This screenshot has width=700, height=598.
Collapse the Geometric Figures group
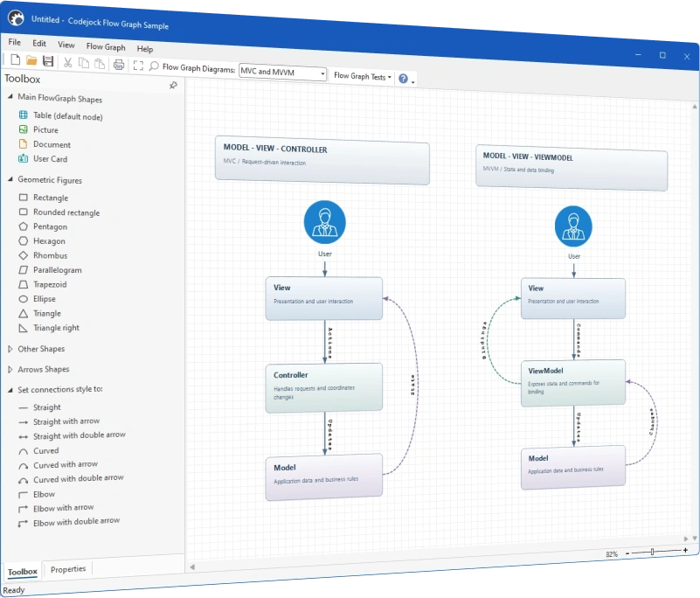pos(10,179)
